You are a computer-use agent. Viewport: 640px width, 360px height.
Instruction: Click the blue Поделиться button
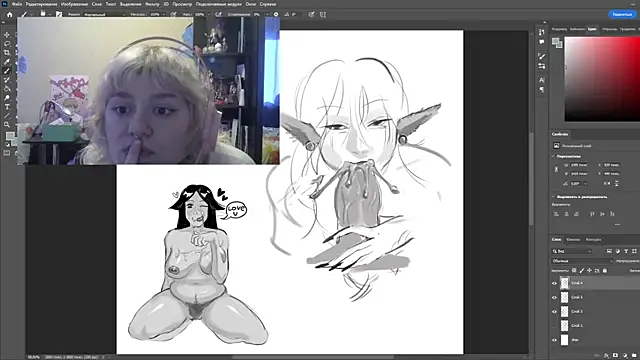tap(622, 14)
